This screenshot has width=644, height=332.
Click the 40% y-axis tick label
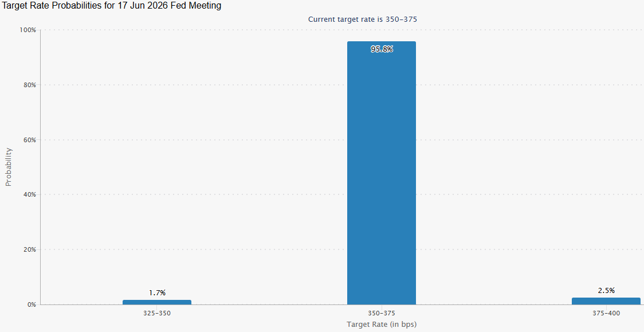29,195
